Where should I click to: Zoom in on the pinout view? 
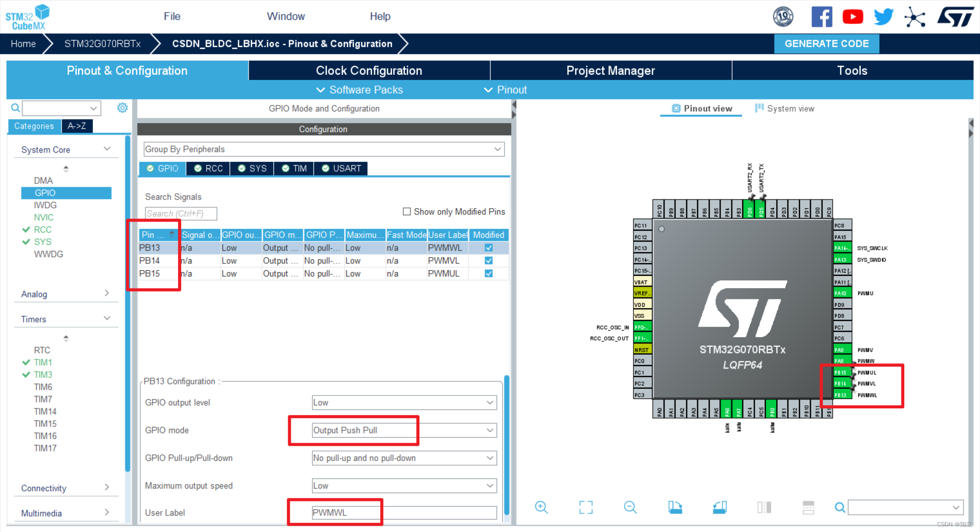(541, 507)
